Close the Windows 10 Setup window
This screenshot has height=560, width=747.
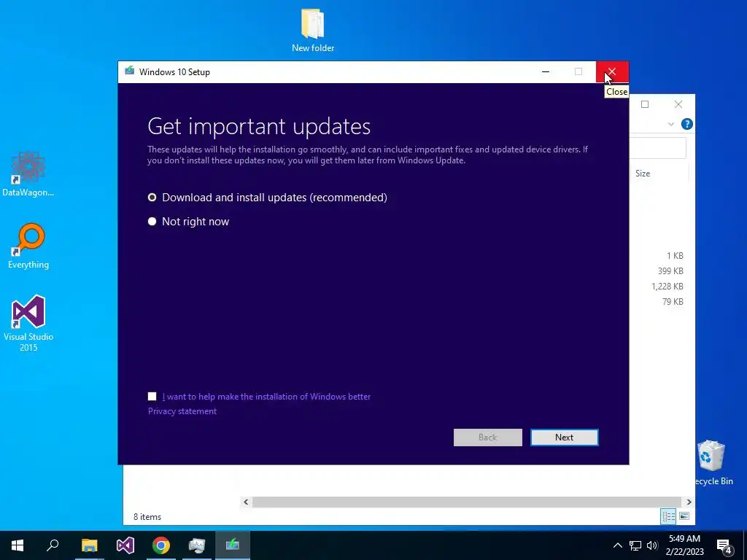tap(612, 72)
